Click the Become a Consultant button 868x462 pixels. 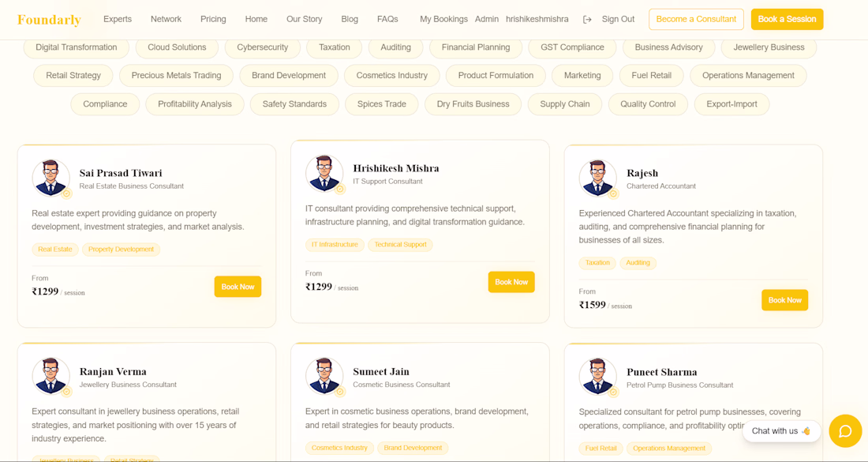[x=697, y=20]
